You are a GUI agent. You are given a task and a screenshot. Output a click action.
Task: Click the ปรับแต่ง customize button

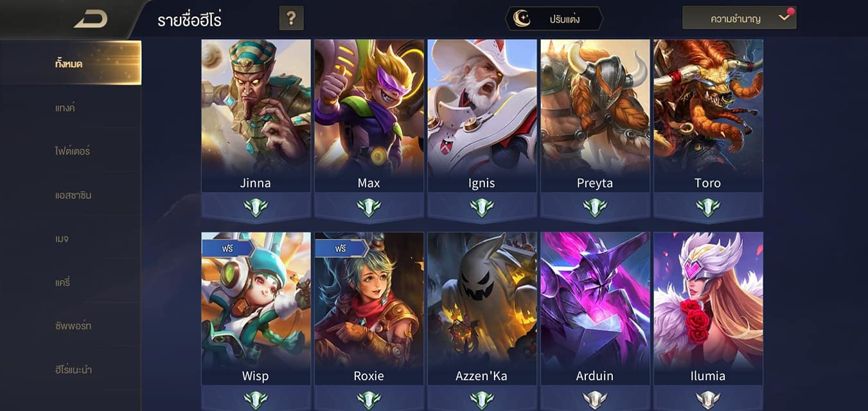554,19
